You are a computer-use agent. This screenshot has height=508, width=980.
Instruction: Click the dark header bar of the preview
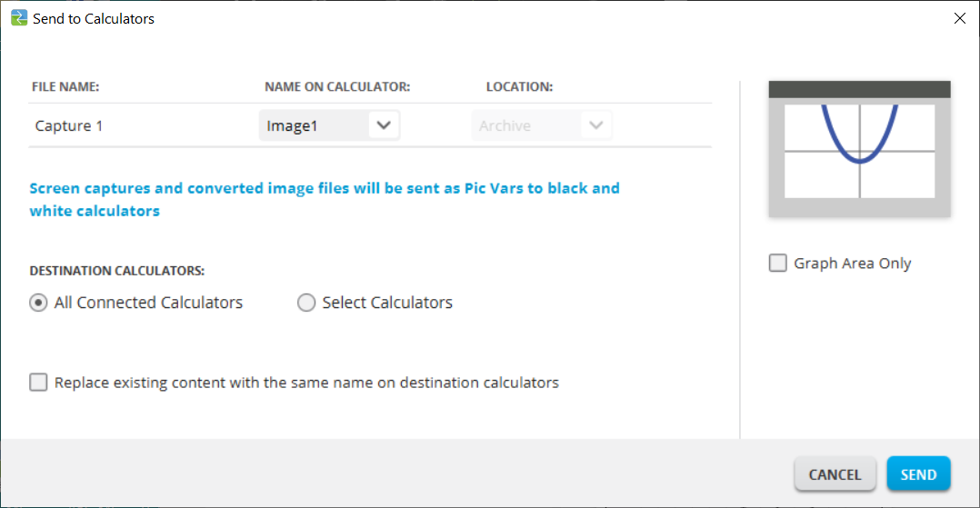[859, 89]
